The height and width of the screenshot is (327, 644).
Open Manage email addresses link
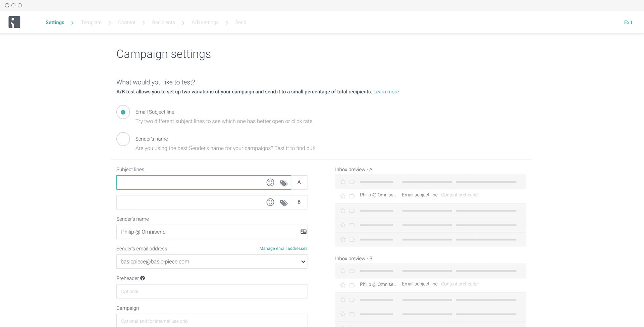[x=283, y=248]
